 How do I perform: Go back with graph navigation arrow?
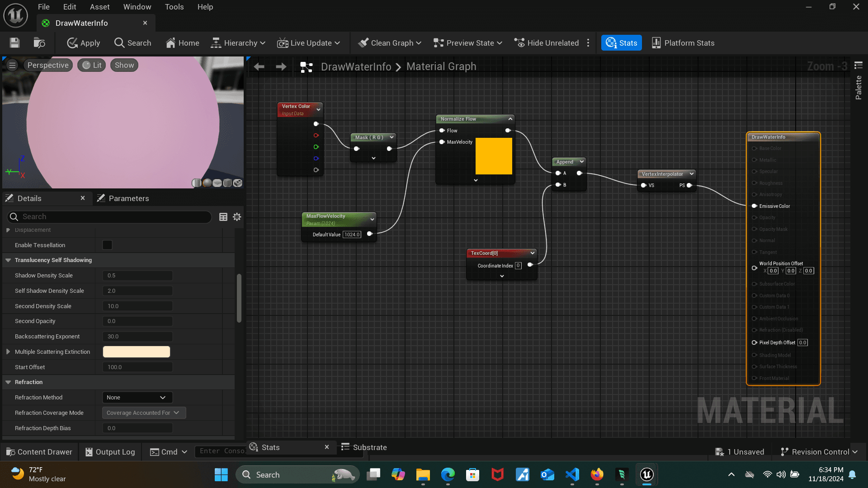pos(259,67)
